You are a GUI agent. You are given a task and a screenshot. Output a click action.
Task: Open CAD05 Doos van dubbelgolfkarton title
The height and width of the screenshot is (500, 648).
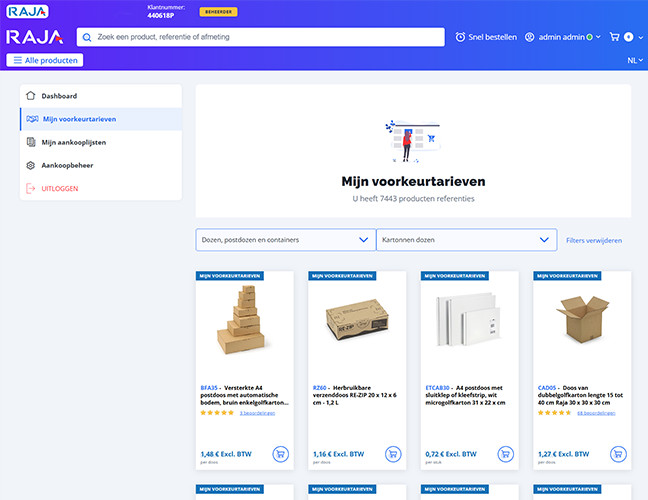tap(581, 395)
